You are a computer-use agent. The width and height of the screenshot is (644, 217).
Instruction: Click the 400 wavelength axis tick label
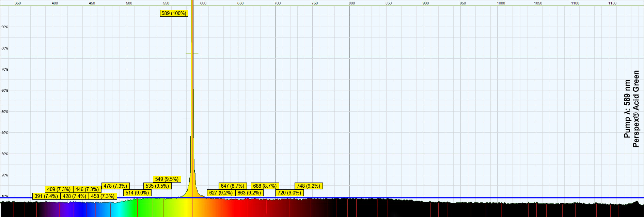click(x=55, y=3)
